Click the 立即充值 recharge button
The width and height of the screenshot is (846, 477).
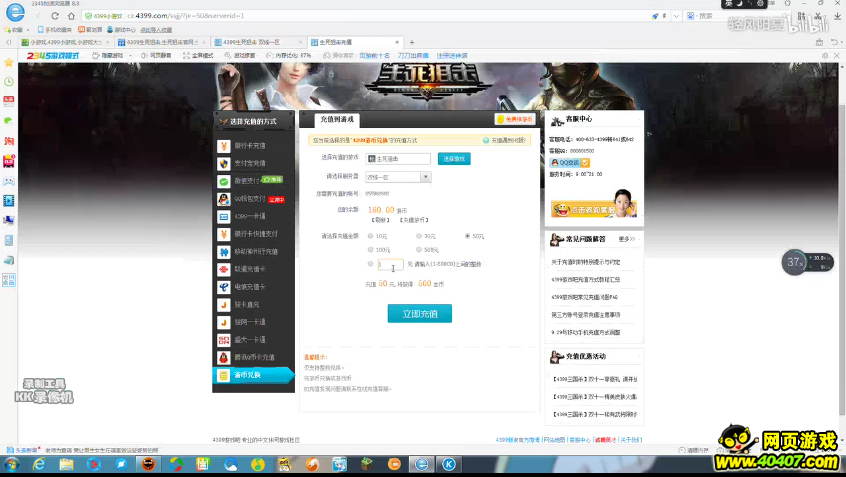(420, 314)
